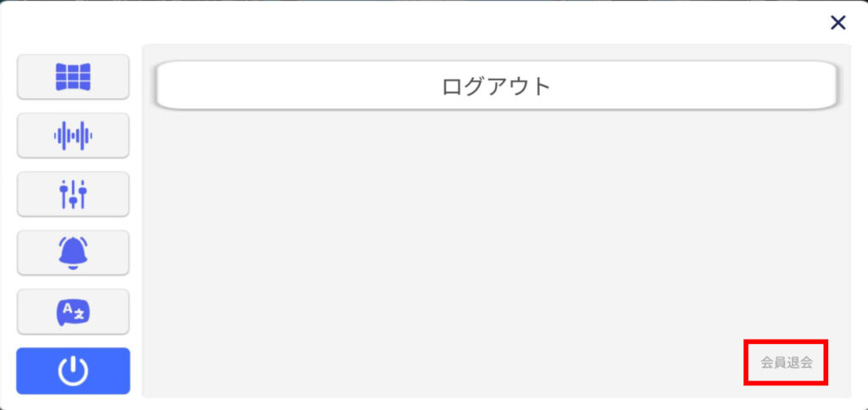
Task: Select the language translation settings icon
Action: pos(73,312)
